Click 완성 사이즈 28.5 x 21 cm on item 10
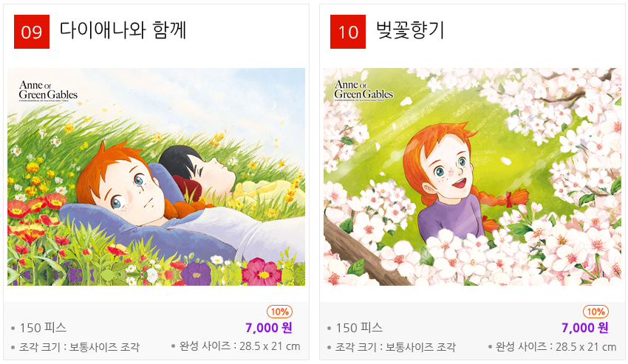The image size is (628, 364). [556, 346]
